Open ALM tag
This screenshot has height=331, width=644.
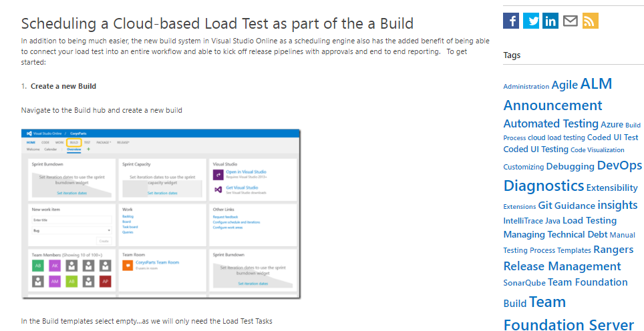597,83
